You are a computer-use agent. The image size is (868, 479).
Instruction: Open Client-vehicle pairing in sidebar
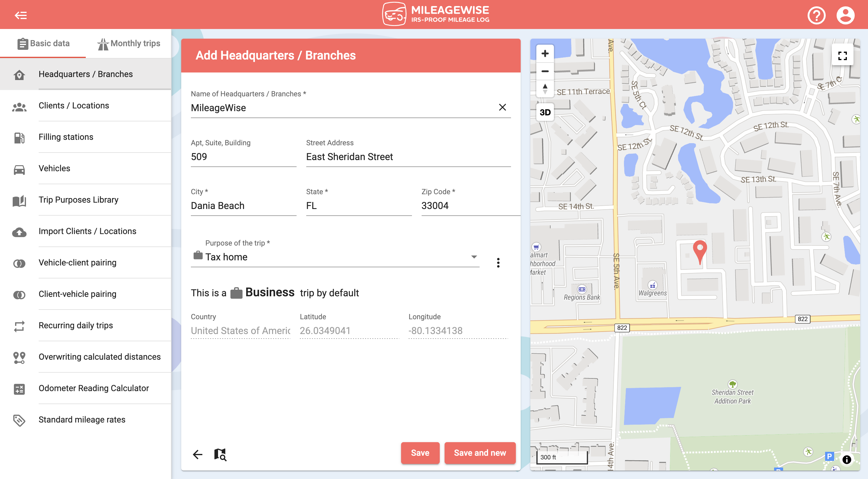[x=85, y=294]
